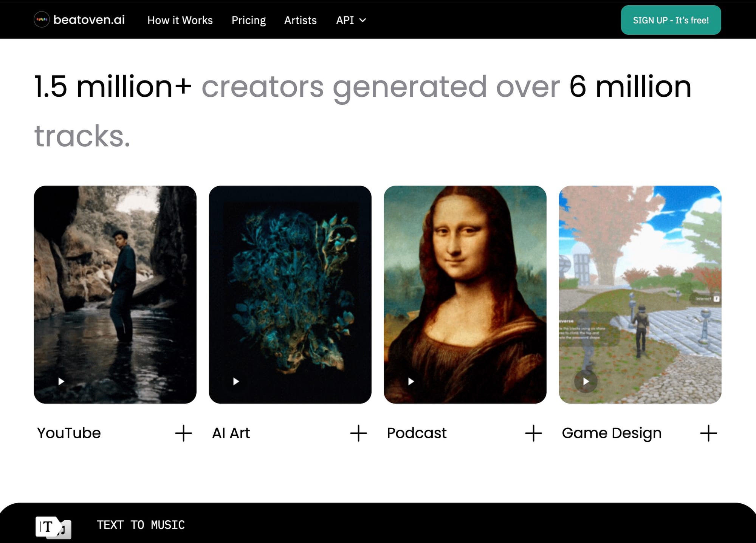Click the Game Design card title
This screenshot has height=543, width=756.
point(611,433)
